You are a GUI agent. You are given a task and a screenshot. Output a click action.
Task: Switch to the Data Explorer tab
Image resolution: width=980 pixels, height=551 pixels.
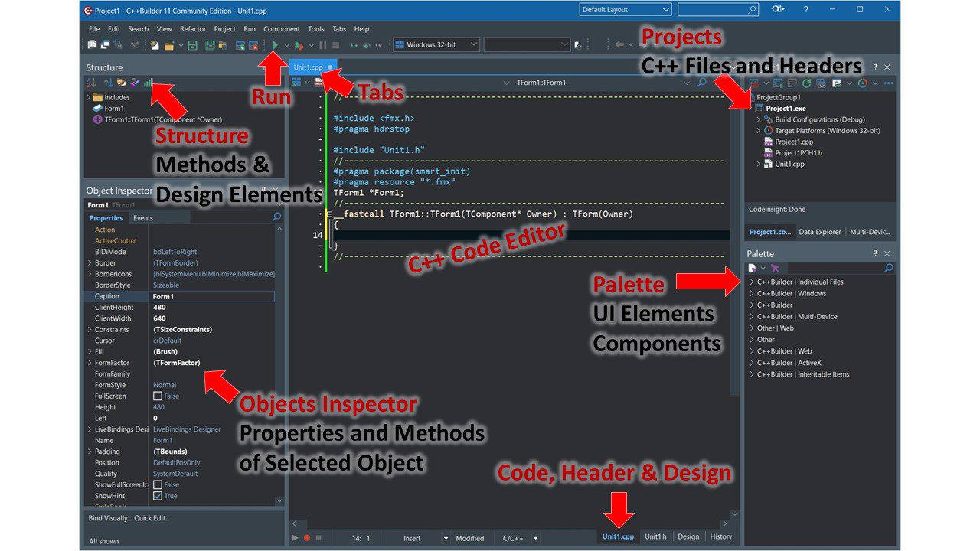tap(820, 232)
